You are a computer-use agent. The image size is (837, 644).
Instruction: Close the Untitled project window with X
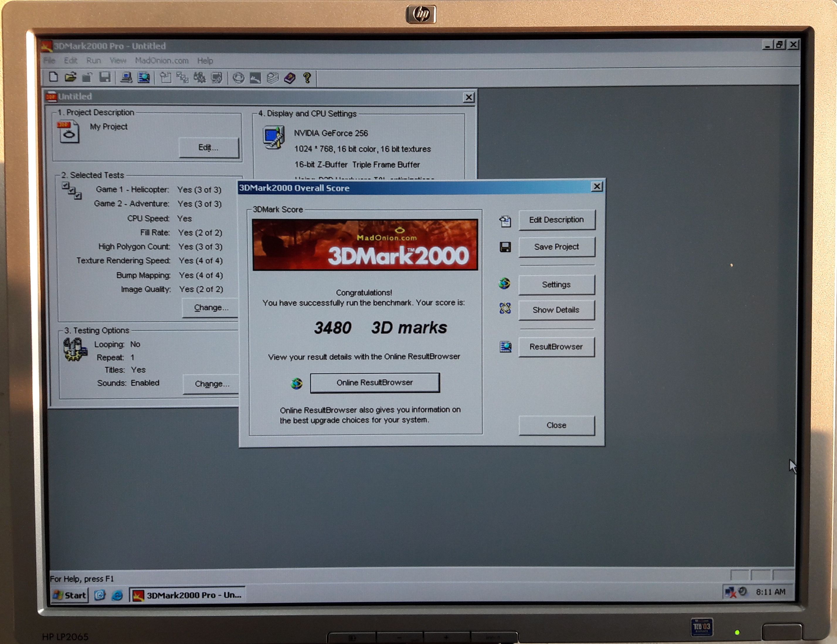(x=468, y=97)
